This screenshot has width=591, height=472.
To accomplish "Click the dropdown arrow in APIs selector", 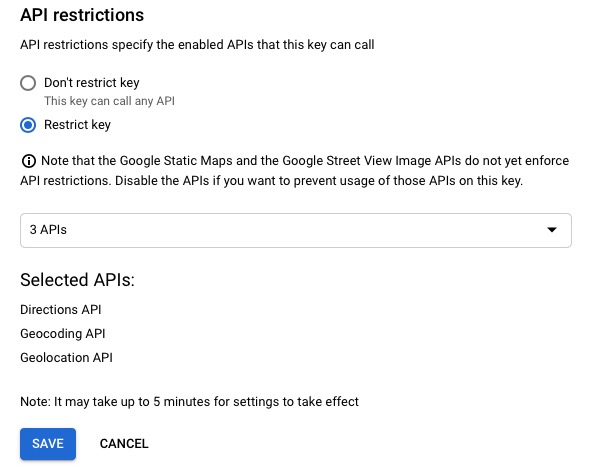I will pyautogui.click(x=552, y=230).
